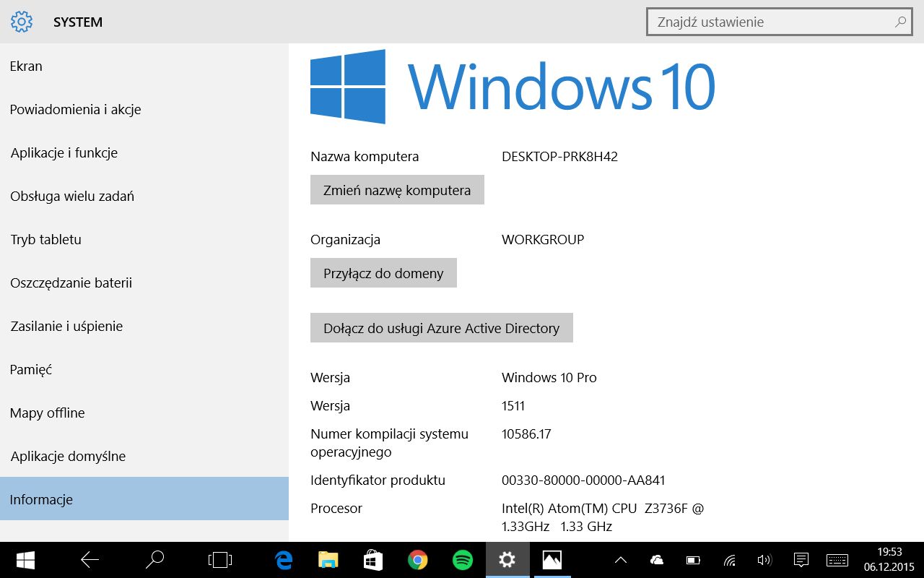Launch Microsoft Edge from taskbar
Viewport: 924px width, 578px height.
tap(284, 560)
